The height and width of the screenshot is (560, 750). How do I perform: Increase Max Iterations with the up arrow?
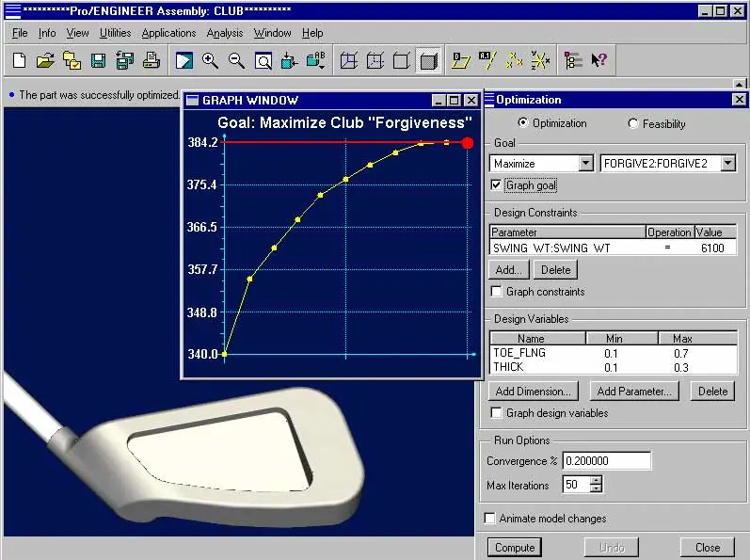[x=596, y=480]
